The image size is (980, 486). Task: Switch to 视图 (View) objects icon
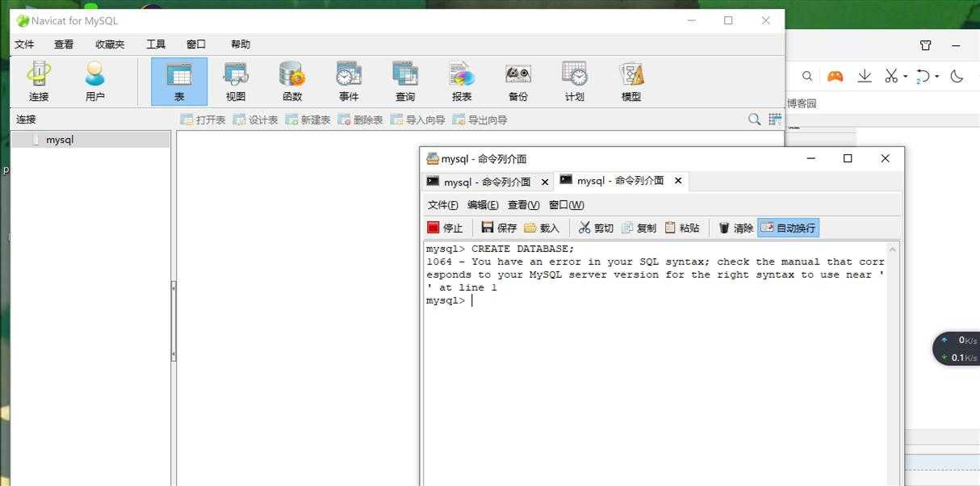[236, 82]
